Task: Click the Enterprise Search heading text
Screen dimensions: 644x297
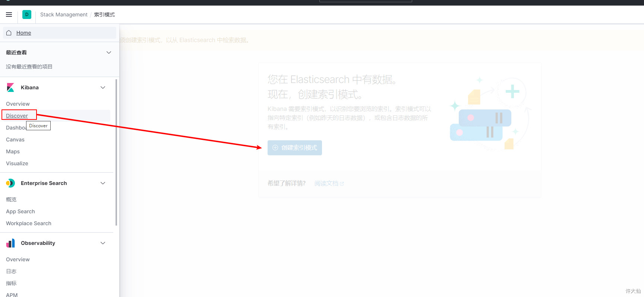Action: (44, 183)
